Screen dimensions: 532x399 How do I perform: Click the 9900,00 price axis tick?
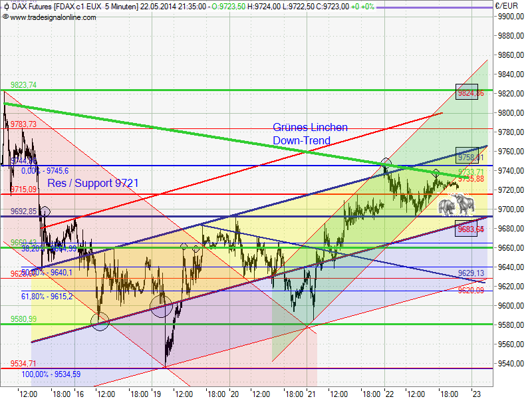point(511,17)
